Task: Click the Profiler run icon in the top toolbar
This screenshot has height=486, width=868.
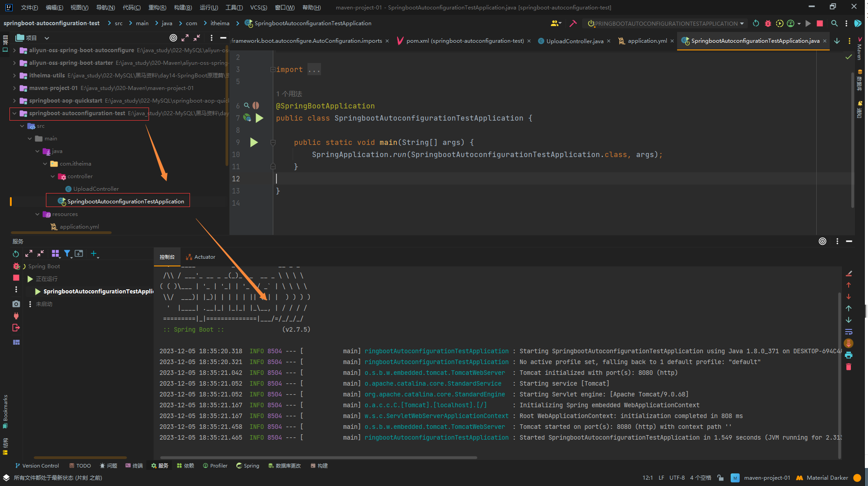Action: 791,23
